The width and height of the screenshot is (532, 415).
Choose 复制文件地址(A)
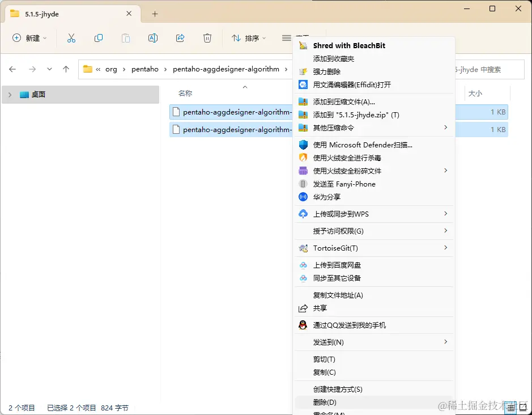(374, 295)
